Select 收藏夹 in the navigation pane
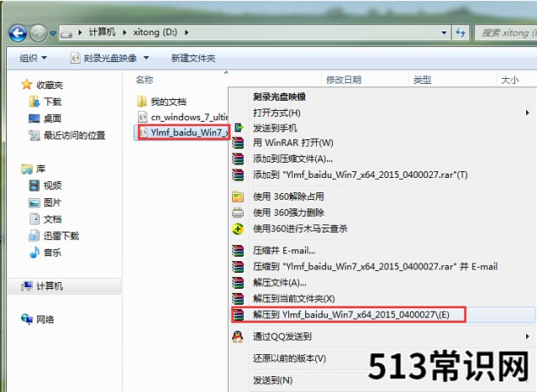Screen dimensions: 537x392 pos(42,85)
